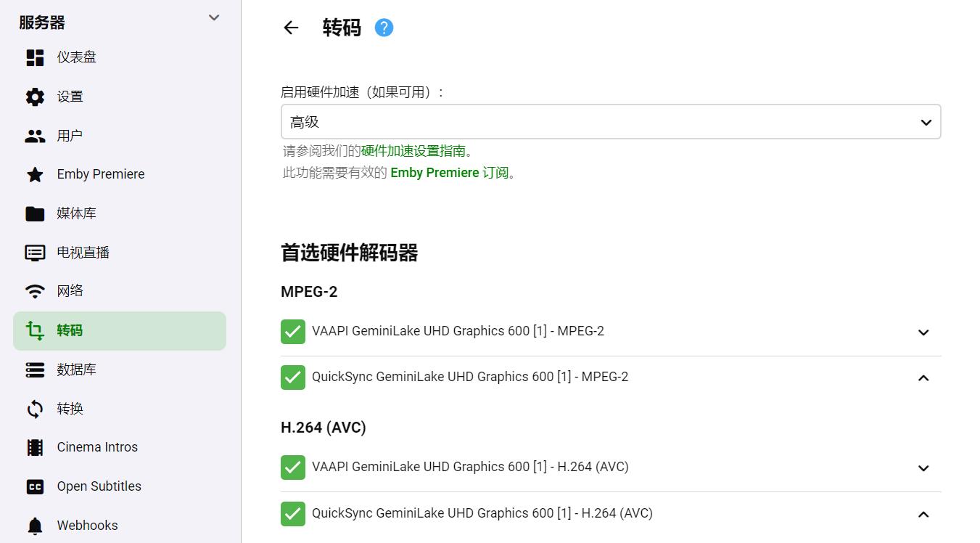Click the 转码 page title
Viewport: 980px width, 543px height.
[342, 28]
